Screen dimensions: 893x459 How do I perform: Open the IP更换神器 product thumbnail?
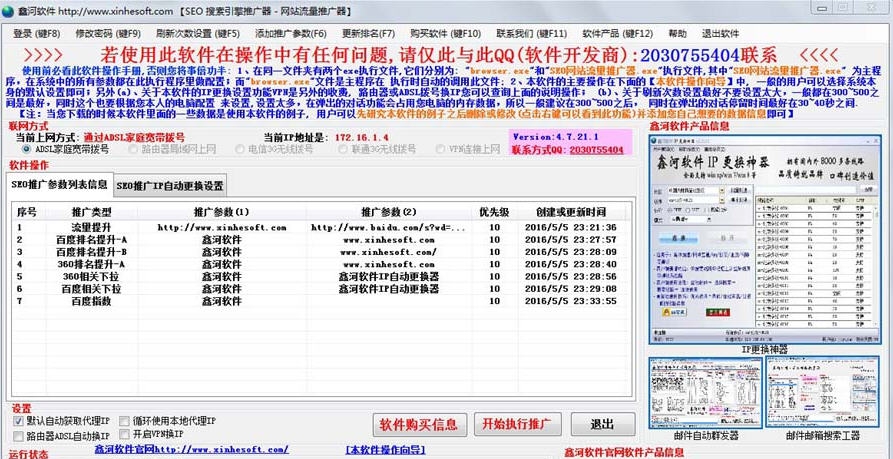tap(764, 239)
